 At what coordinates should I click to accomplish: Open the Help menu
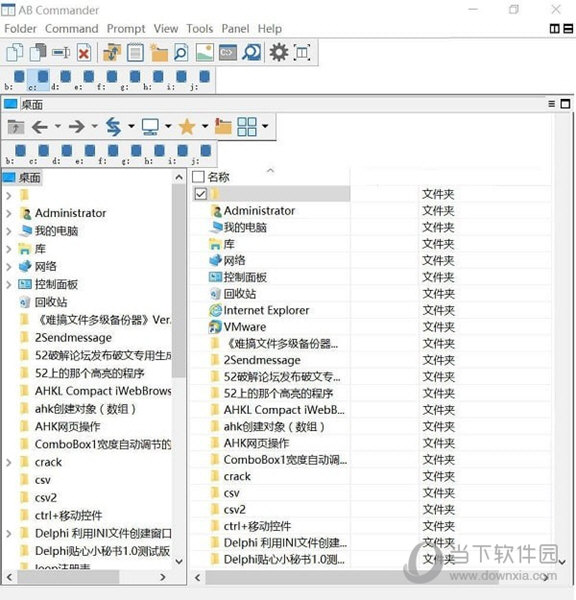point(269,29)
